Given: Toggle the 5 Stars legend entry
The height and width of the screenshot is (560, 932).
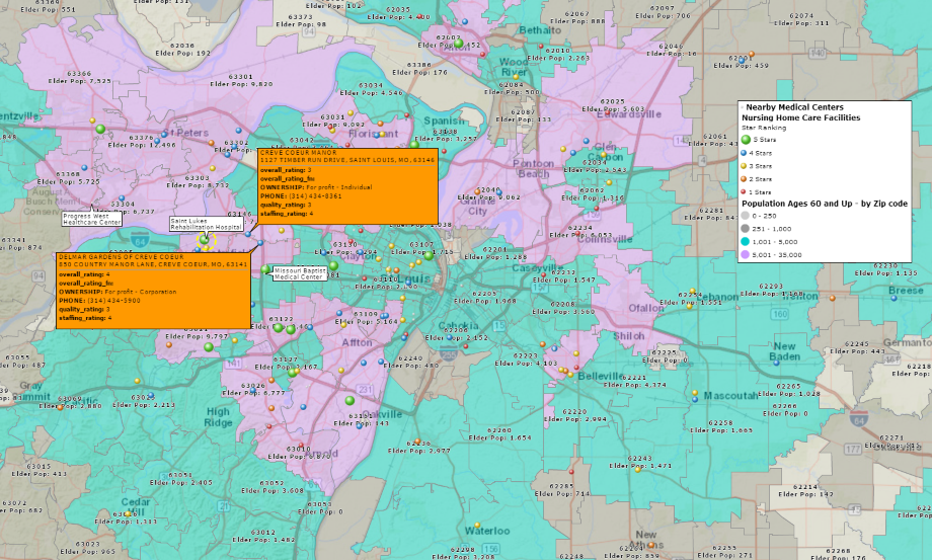Looking at the screenshot, I should pos(754,140).
